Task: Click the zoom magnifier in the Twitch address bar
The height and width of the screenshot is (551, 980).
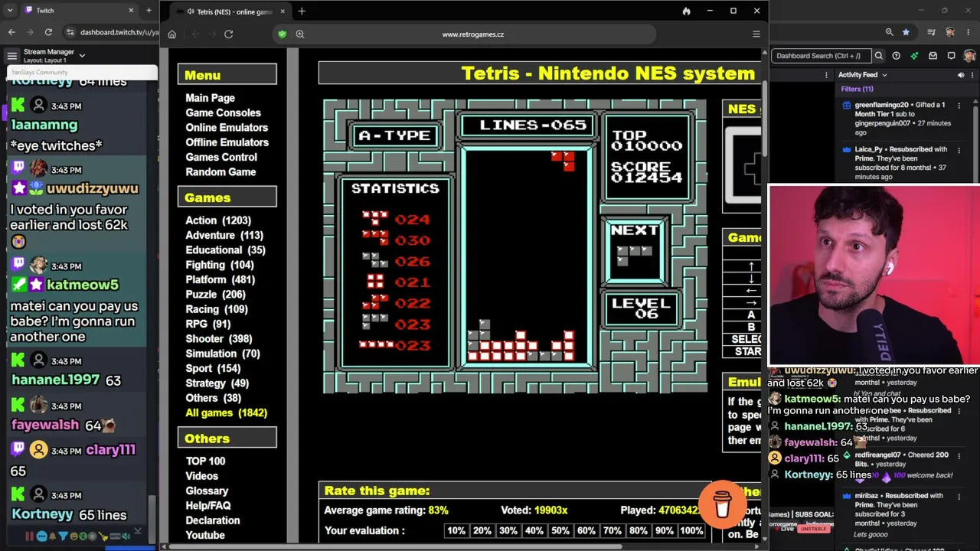Action: pos(889,32)
